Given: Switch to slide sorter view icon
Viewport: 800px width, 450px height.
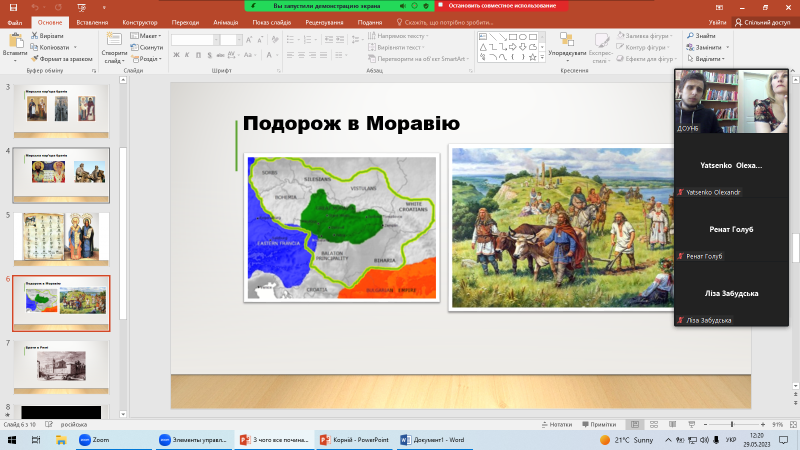Looking at the screenshot, I should pos(654,424).
